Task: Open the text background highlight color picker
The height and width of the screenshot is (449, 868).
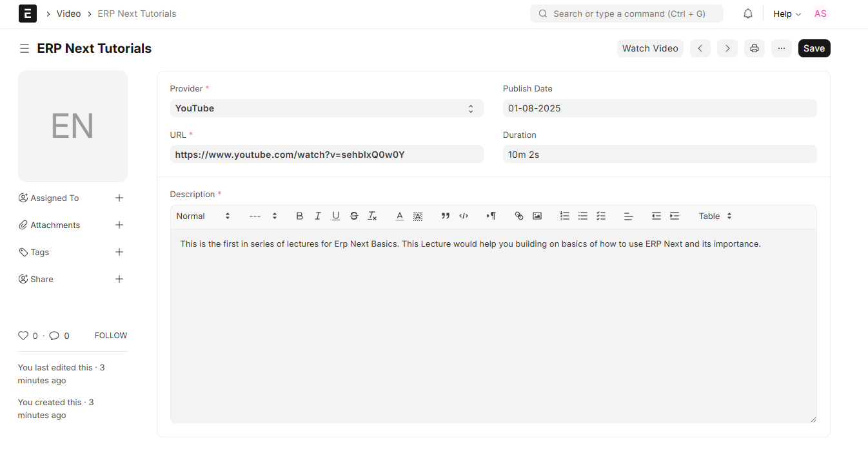Action: pyautogui.click(x=418, y=216)
